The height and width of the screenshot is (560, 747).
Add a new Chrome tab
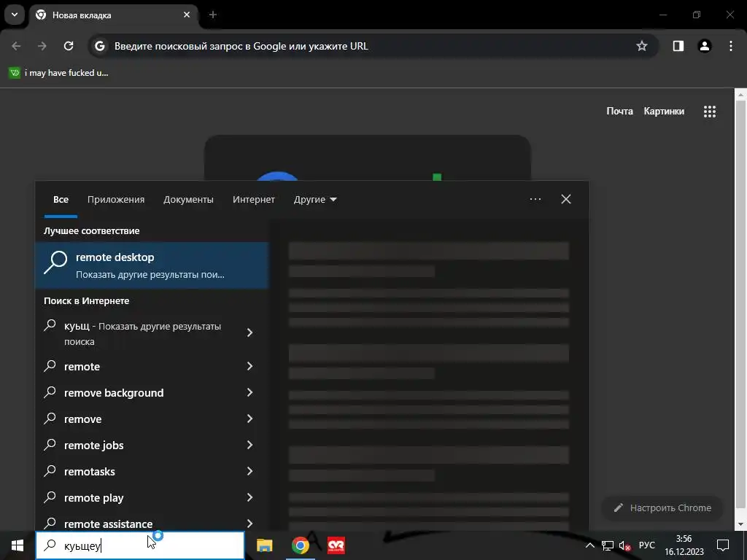click(x=213, y=15)
